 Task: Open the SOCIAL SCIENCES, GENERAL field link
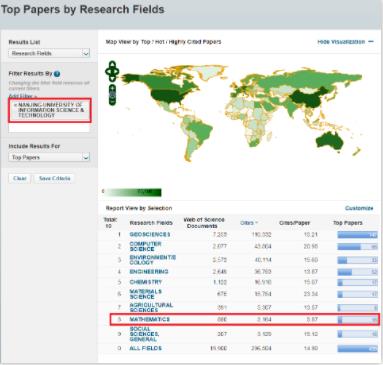coord(144,334)
